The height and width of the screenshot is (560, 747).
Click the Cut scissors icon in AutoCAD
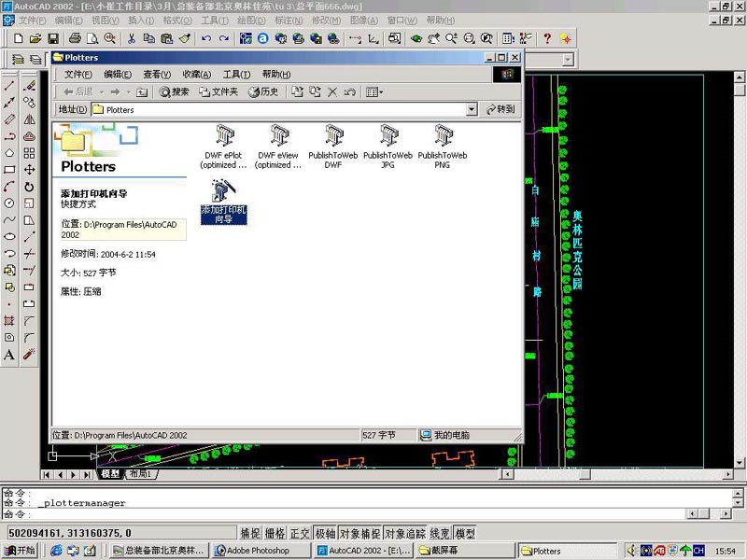click(x=132, y=38)
